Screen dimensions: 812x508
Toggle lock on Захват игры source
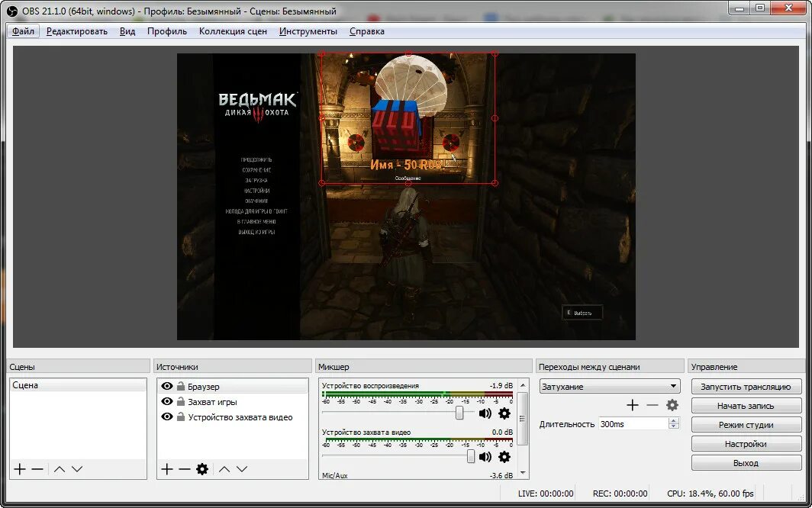(181, 401)
